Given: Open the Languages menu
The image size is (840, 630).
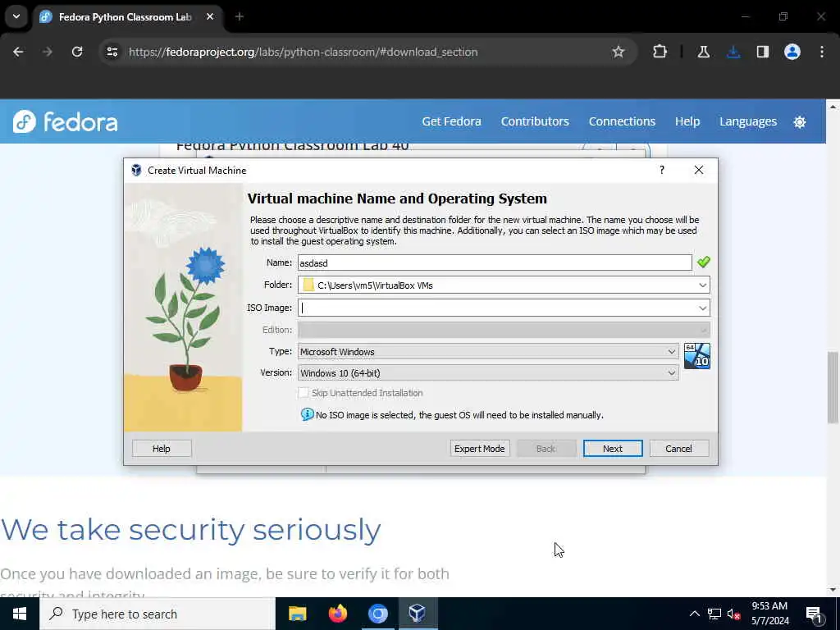Looking at the screenshot, I should pyautogui.click(x=748, y=121).
